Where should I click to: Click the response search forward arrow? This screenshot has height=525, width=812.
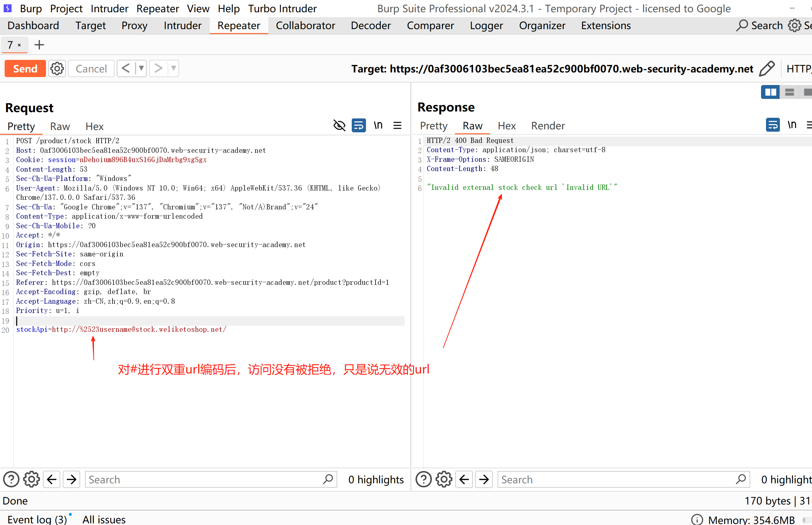coord(484,479)
